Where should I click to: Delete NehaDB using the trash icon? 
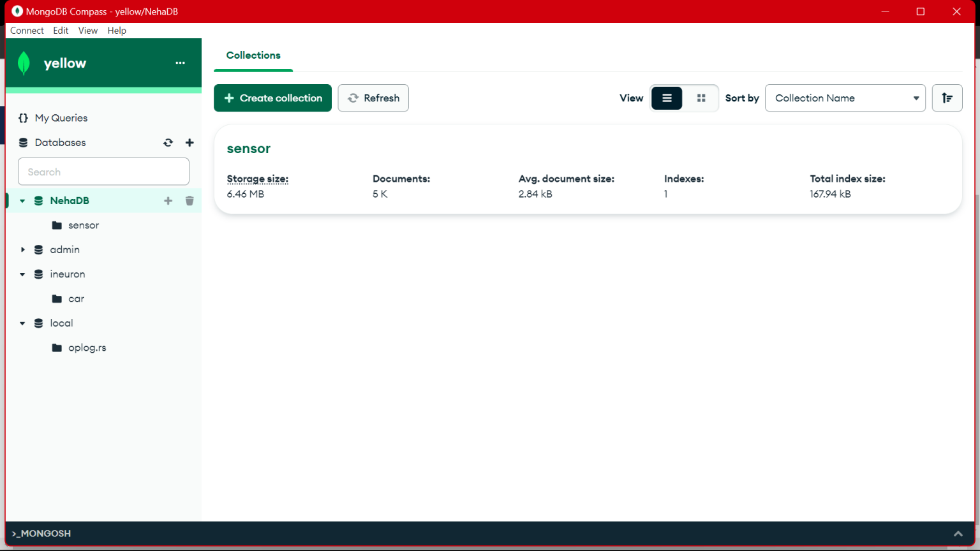click(x=189, y=200)
